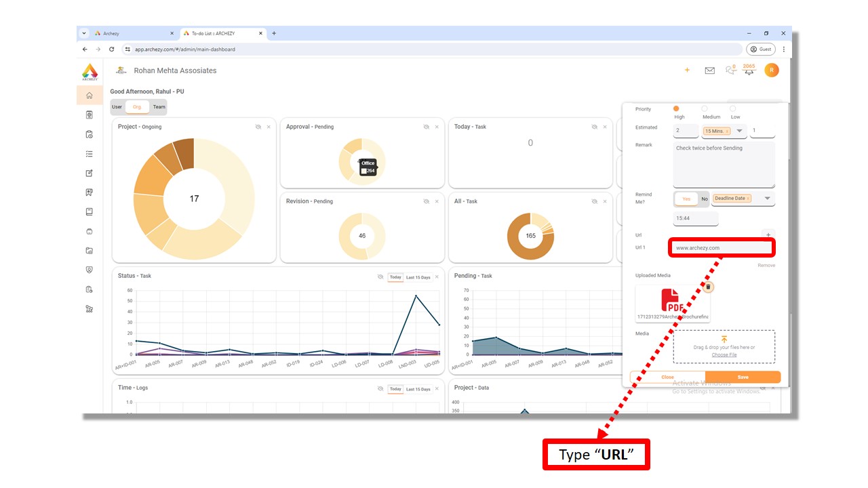The width and height of the screenshot is (868, 488).
Task: Expand the Deadline Date reminder dropdown
Action: click(x=768, y=199)
